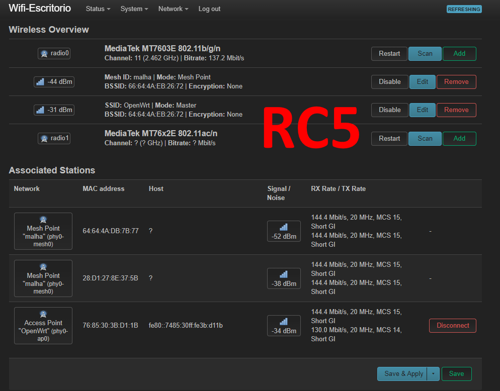The height and width of the screenshot is (391, 500).
Task: Click the radio1 device badge icon
Action: tap(54, 138)
